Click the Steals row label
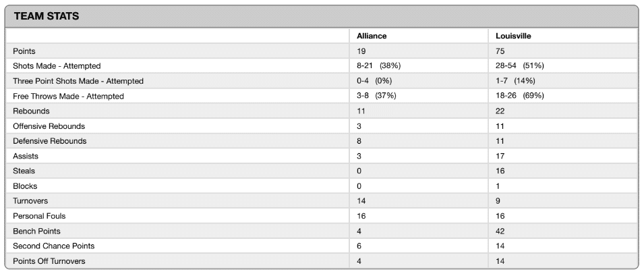 click(x=24, y=171)
